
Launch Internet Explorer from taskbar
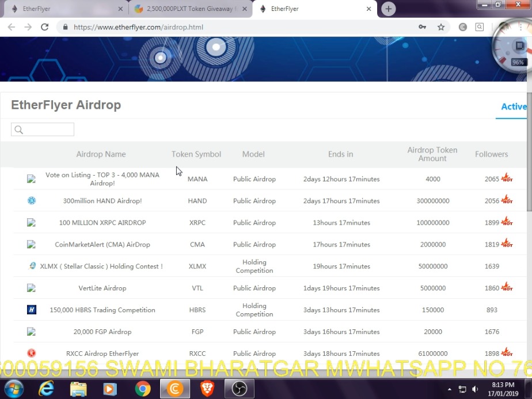tap(46, 389)
